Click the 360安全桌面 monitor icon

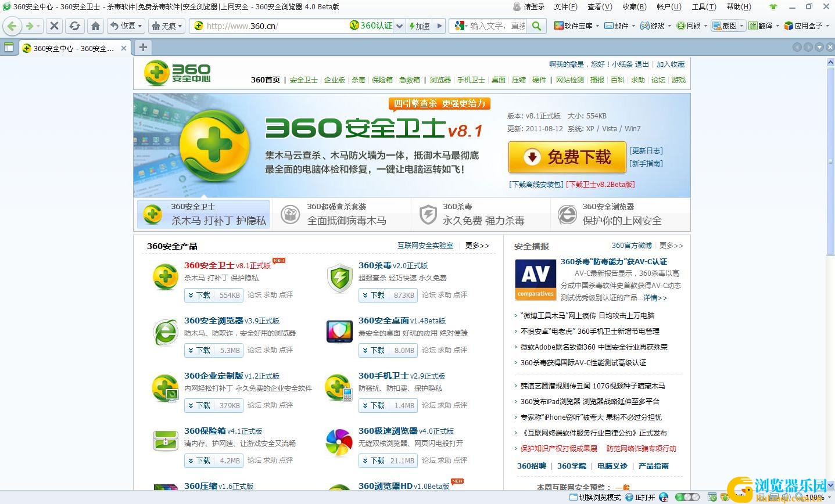(x=339, y=332)
